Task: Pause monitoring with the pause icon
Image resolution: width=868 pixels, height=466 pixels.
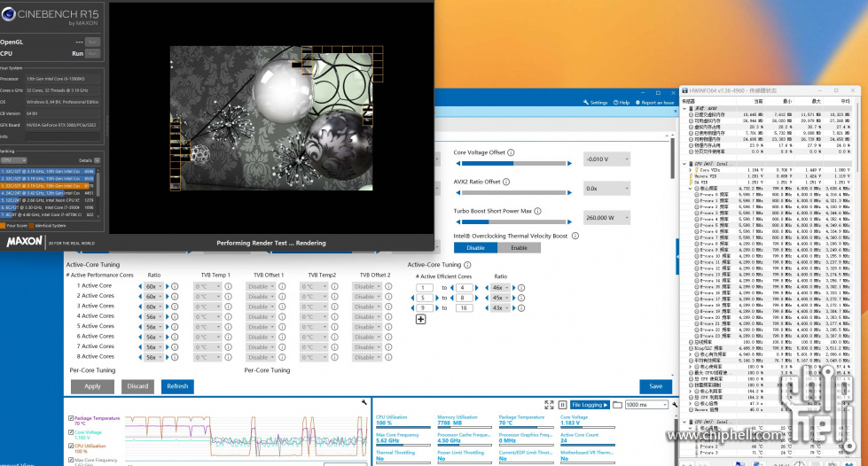Action: [562, 405]
